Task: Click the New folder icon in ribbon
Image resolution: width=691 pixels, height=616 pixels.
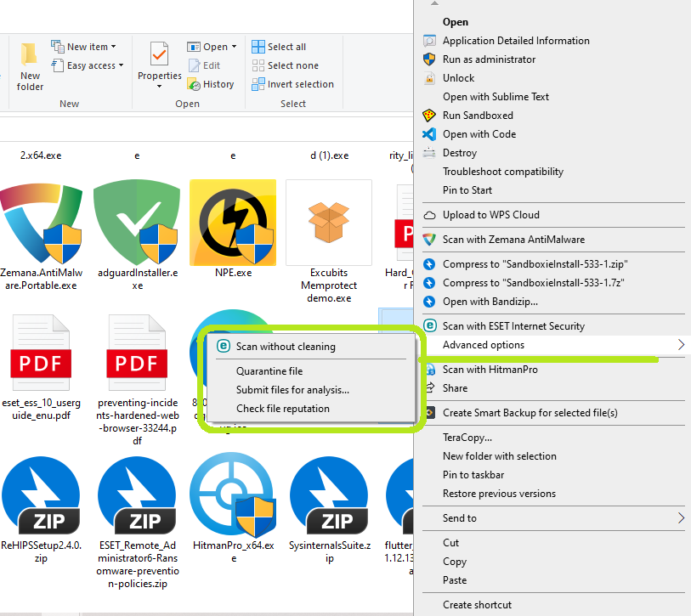Action: [30, 66]
